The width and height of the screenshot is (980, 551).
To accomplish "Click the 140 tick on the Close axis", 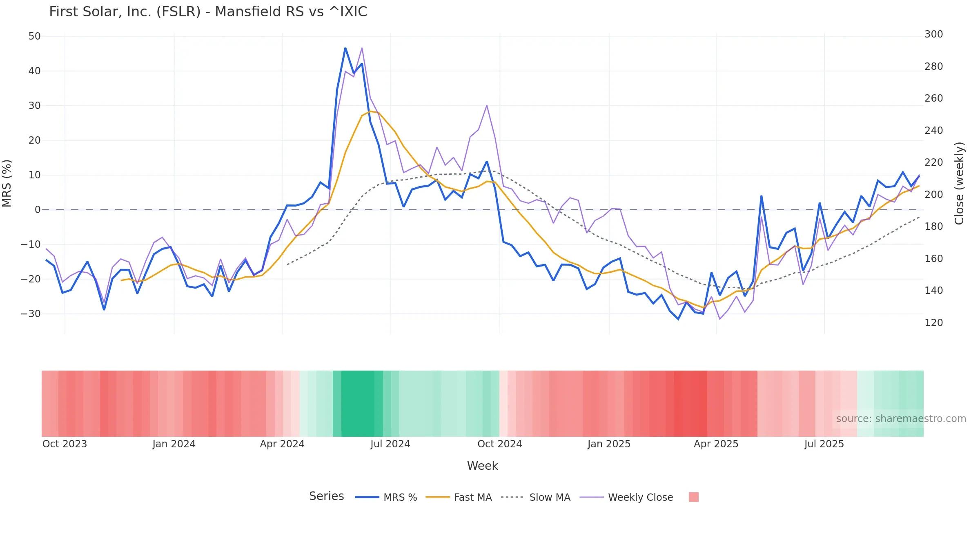I will 934,291.
